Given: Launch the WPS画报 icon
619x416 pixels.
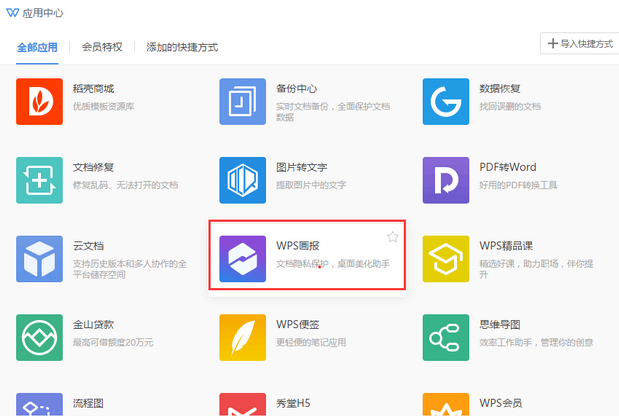Looking at the screenshot, I should [x=242, y=259].
